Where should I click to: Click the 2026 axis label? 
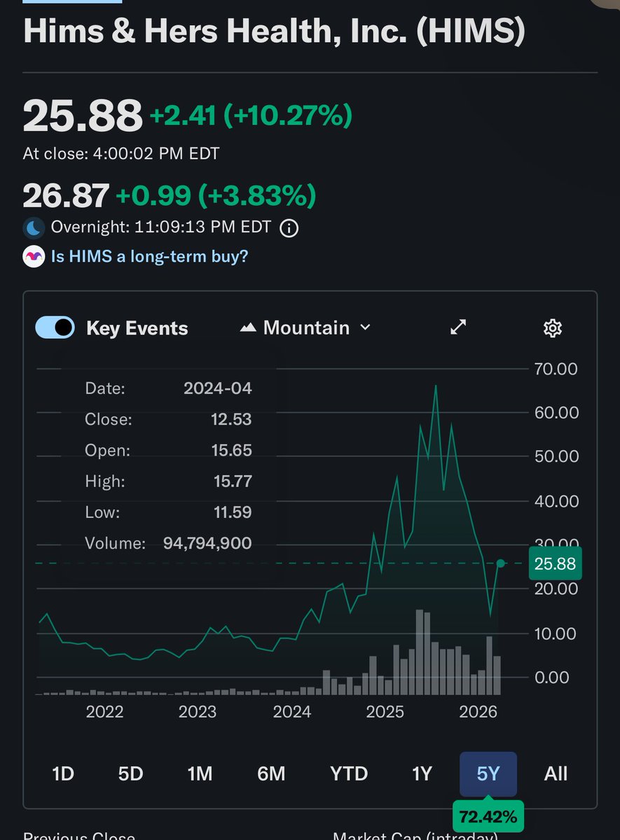[478, 712]
